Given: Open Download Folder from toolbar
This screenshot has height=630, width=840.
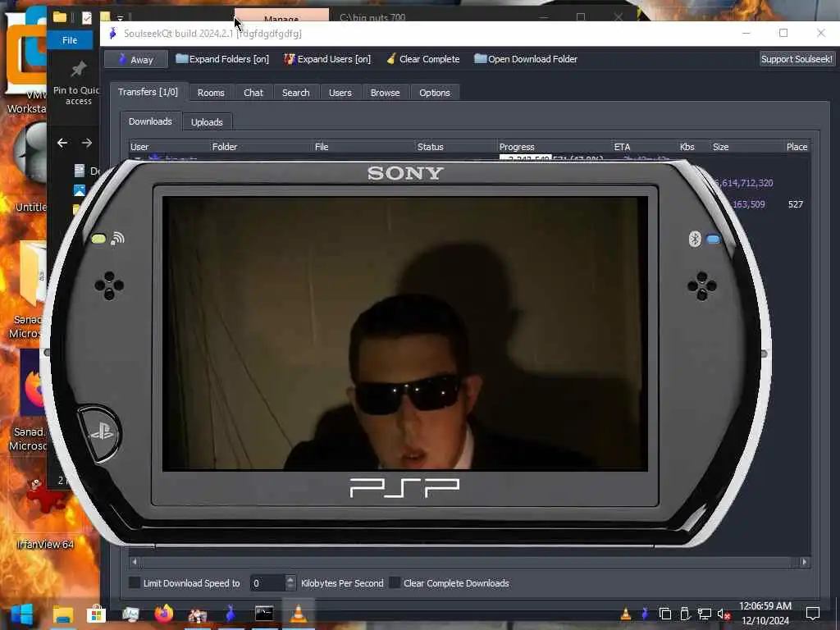Looking at the screenshot, I should coord(526,59).
